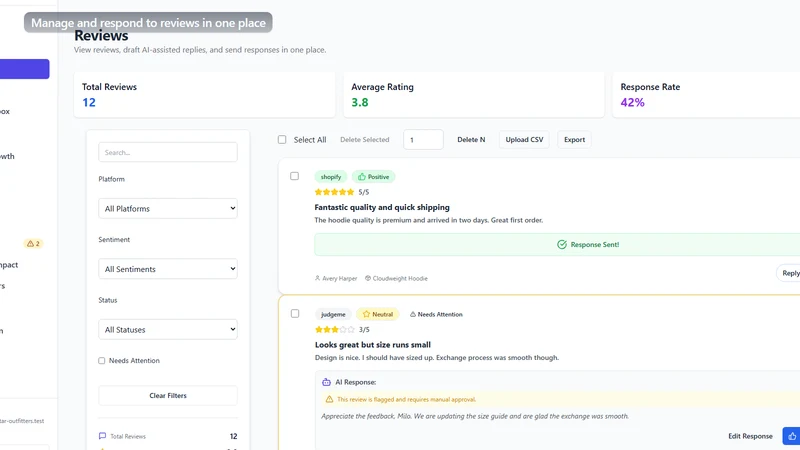Click the three-star rating on the second review

335,330
